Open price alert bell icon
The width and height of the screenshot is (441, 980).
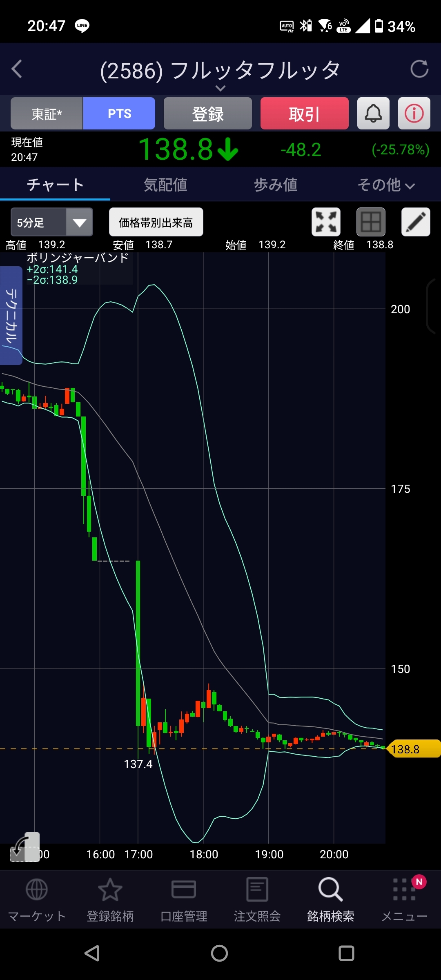[373, 114]
